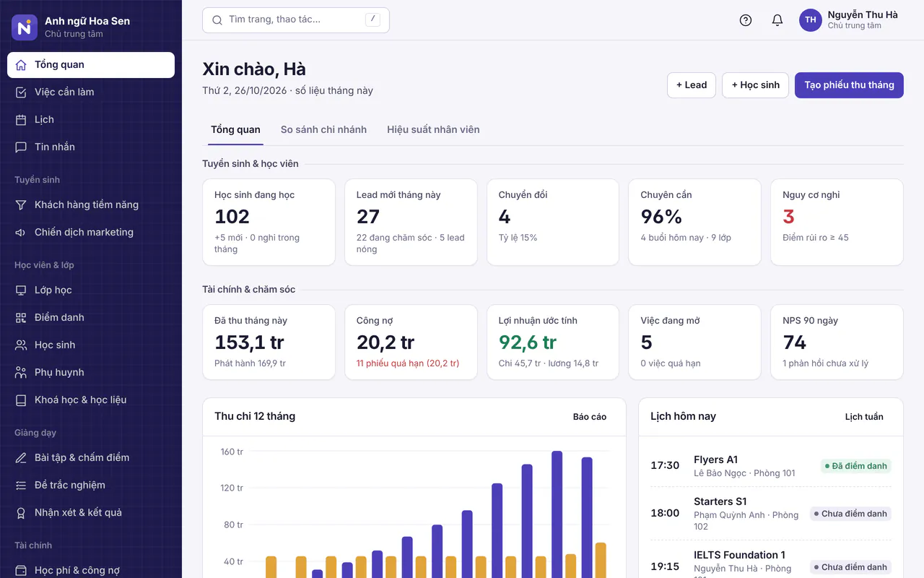The width and height of the screenshot is (924, 578).
Task: Click the Điểm danh grid icon
Action: coord(21,318)
